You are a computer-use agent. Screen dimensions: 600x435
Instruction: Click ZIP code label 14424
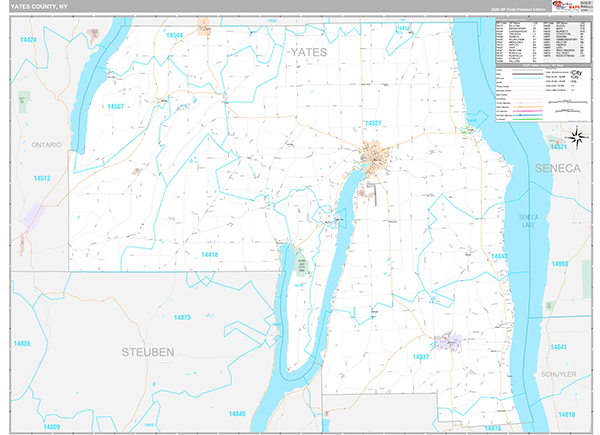28,40
